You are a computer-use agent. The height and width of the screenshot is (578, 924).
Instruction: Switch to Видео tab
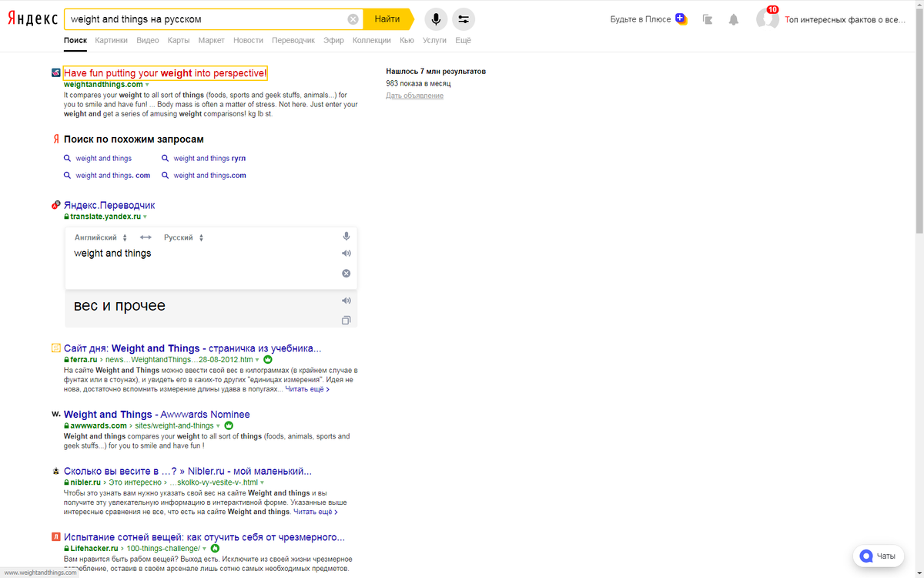148,40
